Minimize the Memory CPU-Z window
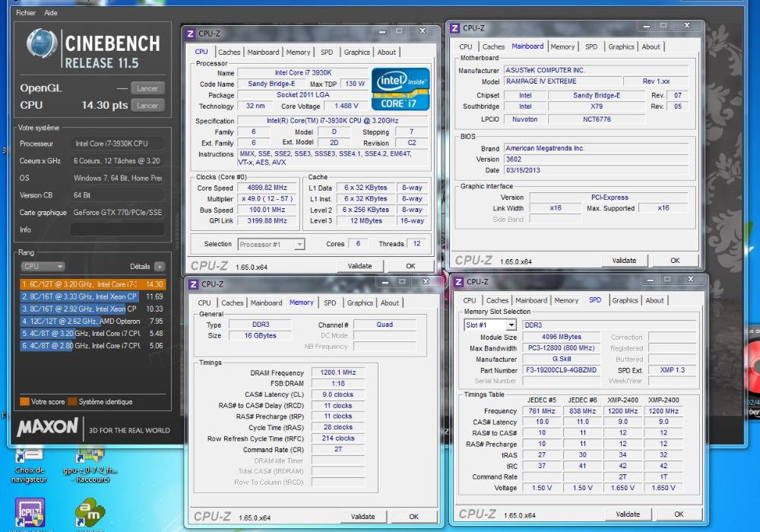760x532 pixels. pyautogui.click(x=385, y=281)
